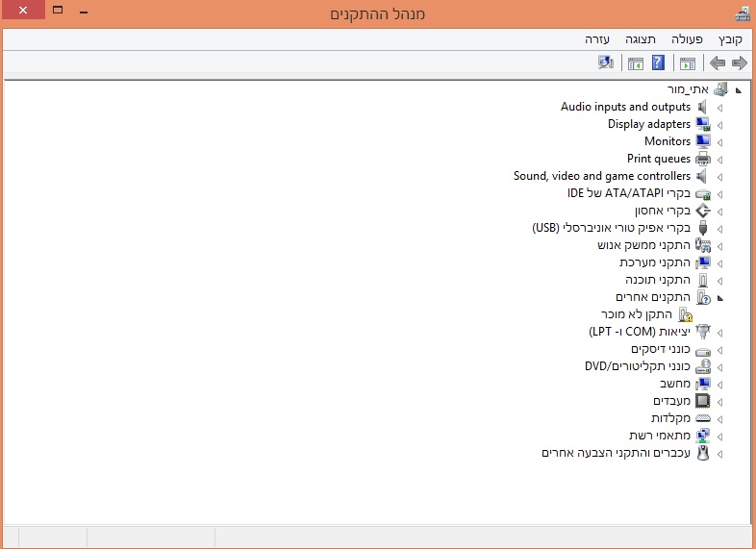Image resolution: width=756 pixels, height=549 pixels.
Task: Expand Sound, video and game controllers
Action: pyautogui.click(x=720, y=177)
